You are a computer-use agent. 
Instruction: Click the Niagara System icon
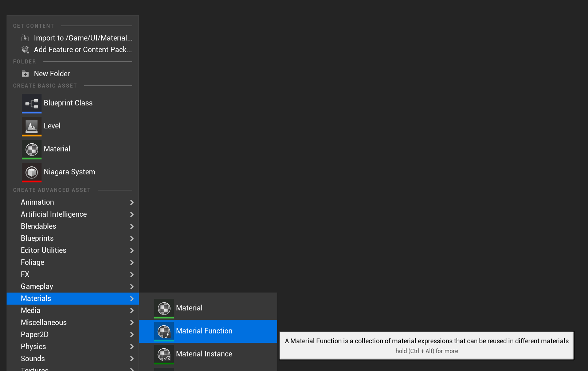pos(32,172)
